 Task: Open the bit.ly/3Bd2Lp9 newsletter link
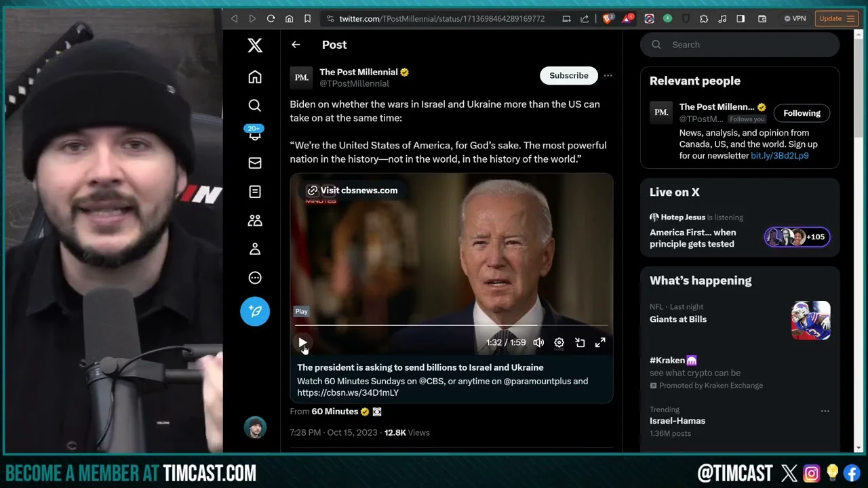coord(779,156)
